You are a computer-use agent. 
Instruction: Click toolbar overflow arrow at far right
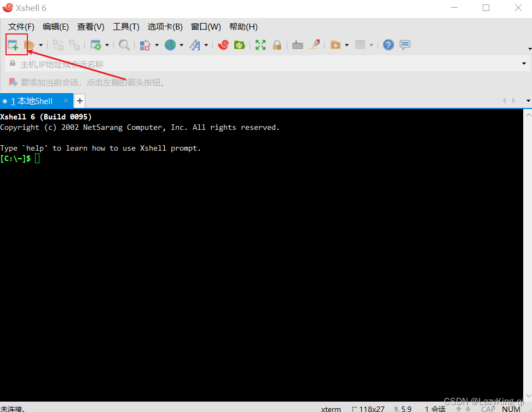coord(530,49)
